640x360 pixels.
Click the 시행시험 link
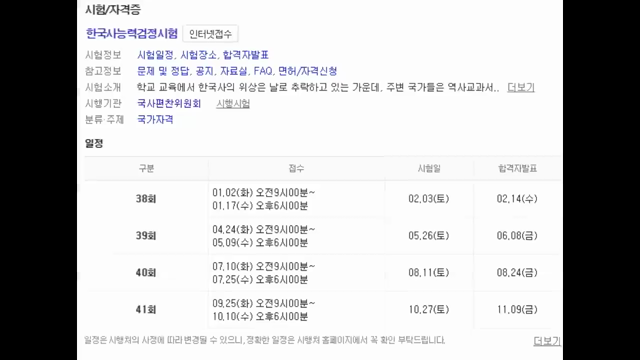233,104
